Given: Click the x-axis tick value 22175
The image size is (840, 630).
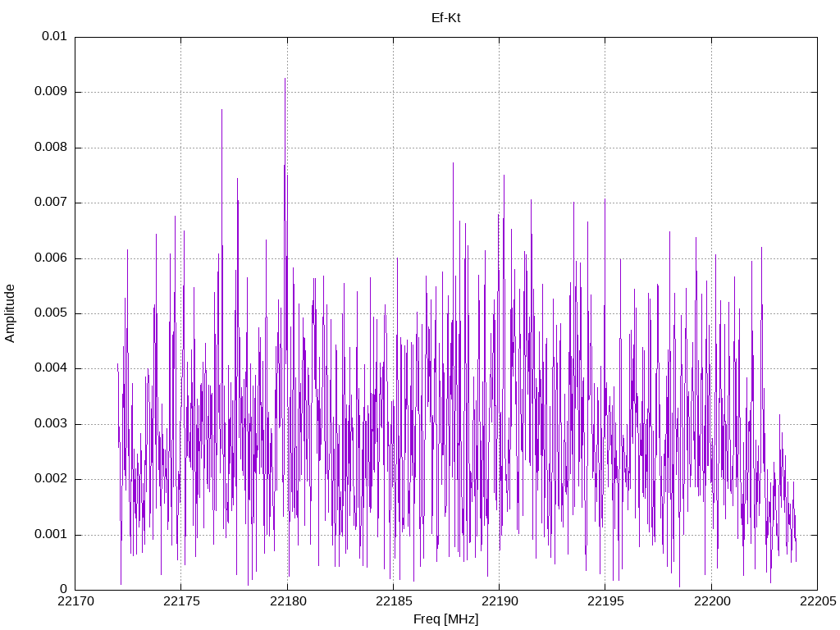Looking at the screenshot, I should pyautogui.click(x=181, y=601).
